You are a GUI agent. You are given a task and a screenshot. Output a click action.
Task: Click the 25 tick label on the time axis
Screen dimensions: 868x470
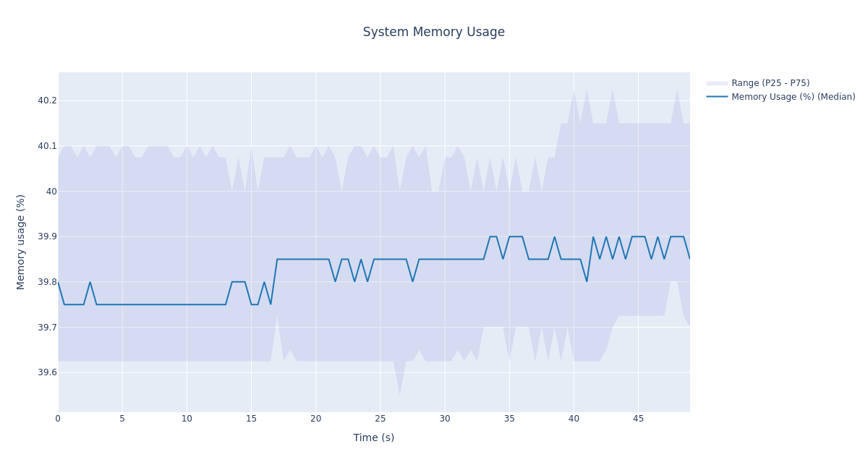click(x=380, y=419)
